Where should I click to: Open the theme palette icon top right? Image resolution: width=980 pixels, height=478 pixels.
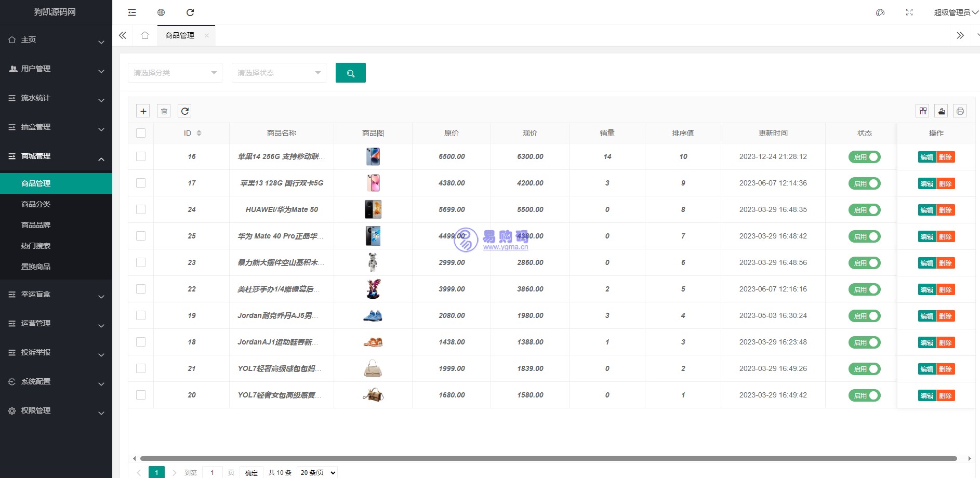880,12
